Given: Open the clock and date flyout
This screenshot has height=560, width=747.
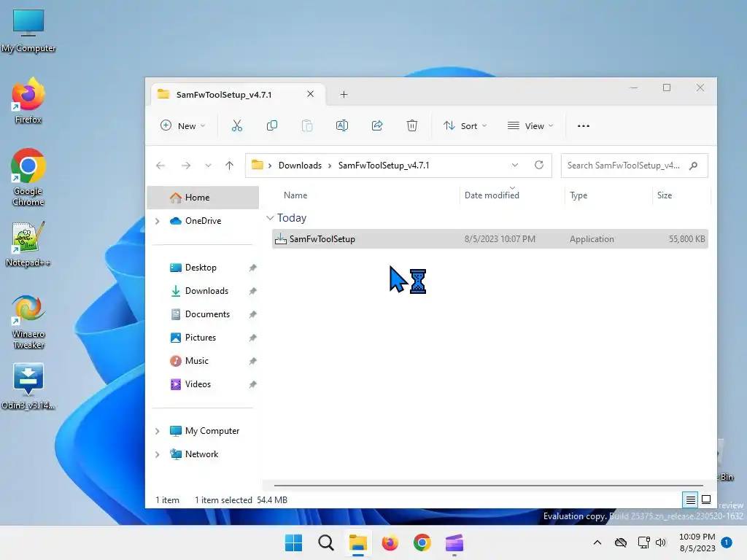Looking at the screenshot, I should pyautogui.click(x=697, y=542).
